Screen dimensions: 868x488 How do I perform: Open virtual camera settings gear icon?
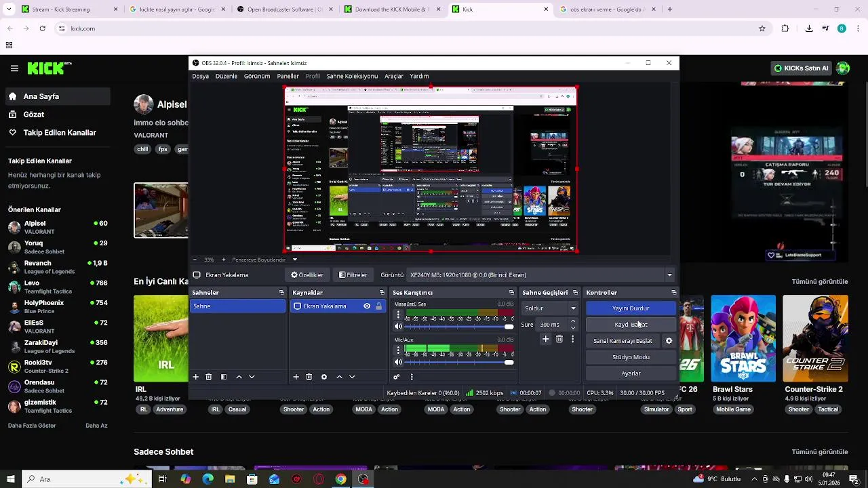669,341
